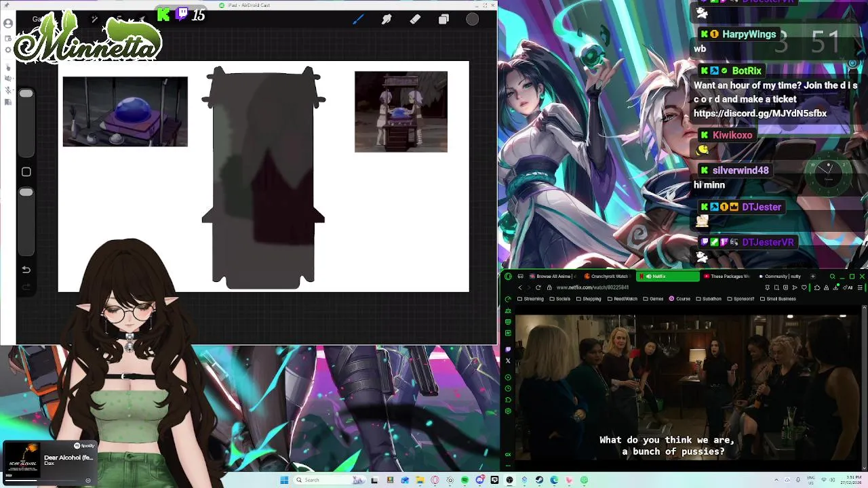This screenshot has height=488, width=868.
Task: Click HarpyWings username in chat
Action: (x=749, y=34)
